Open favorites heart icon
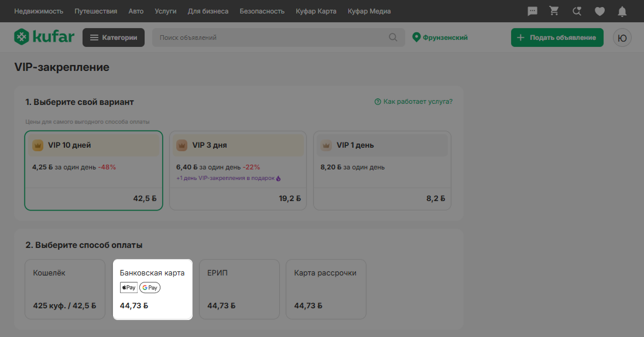 click(x=600, y=12)
